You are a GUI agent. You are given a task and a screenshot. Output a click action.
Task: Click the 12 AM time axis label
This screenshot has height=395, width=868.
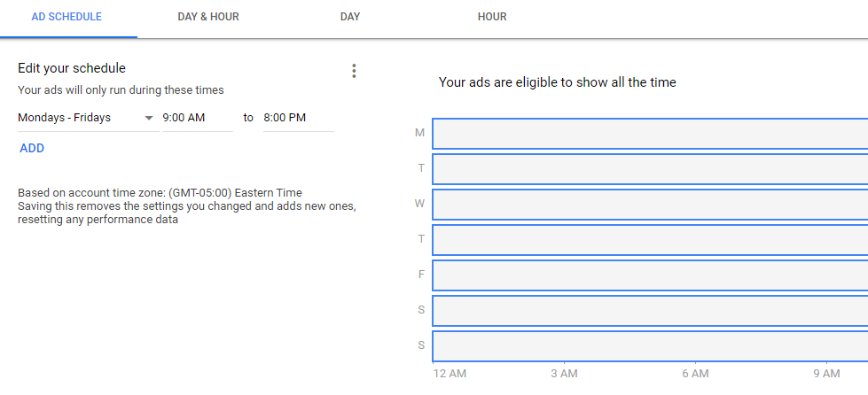tap(450, 375)
